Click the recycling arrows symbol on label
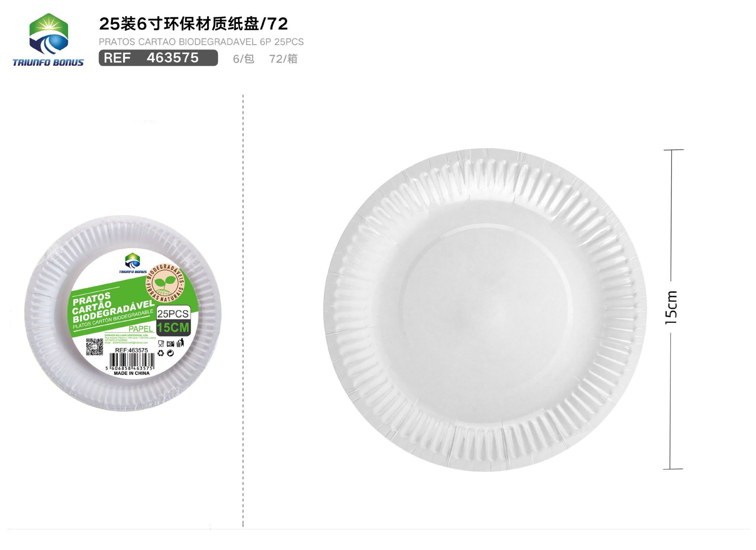 coord(161,353)
